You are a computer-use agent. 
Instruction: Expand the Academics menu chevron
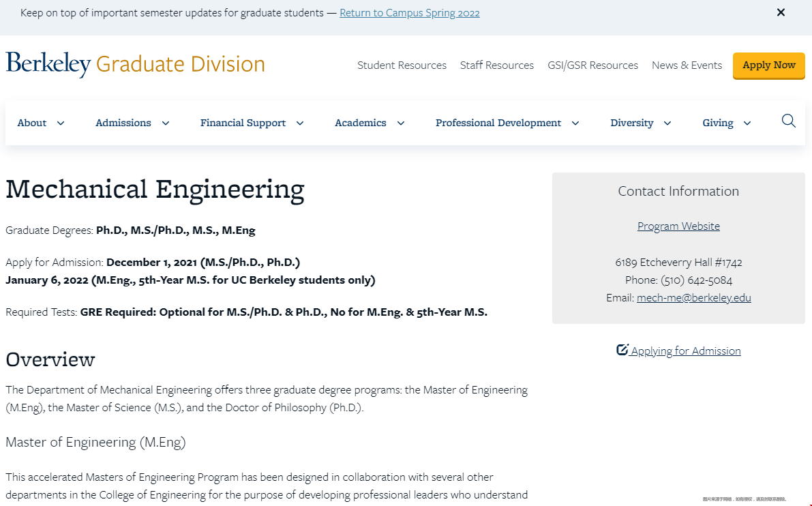coord(401,123)
